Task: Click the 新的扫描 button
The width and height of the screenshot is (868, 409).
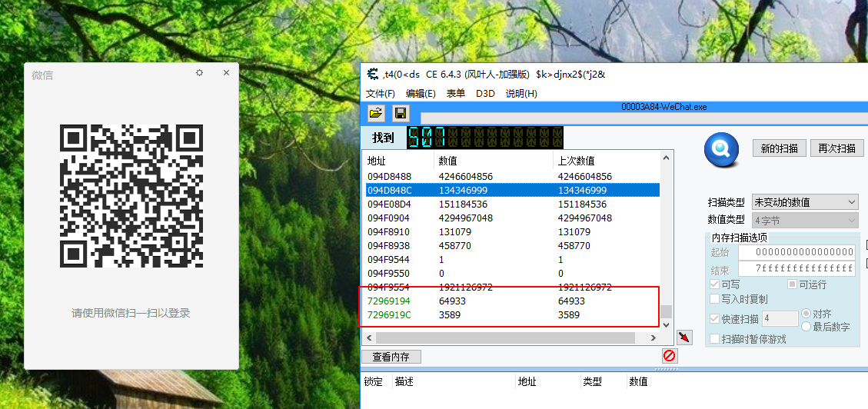Action: click(780, 148)
